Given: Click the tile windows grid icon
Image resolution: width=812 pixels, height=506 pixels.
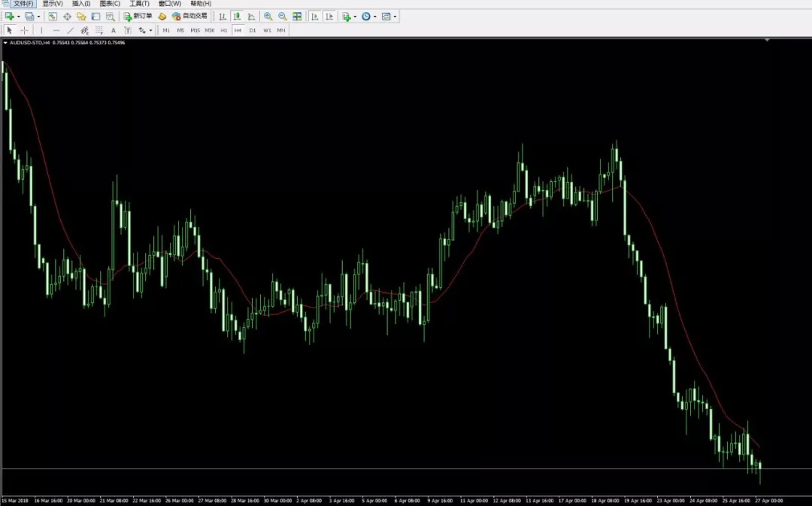Looking at the screenshot, I should pyautogui.click(x=298, y=16).
